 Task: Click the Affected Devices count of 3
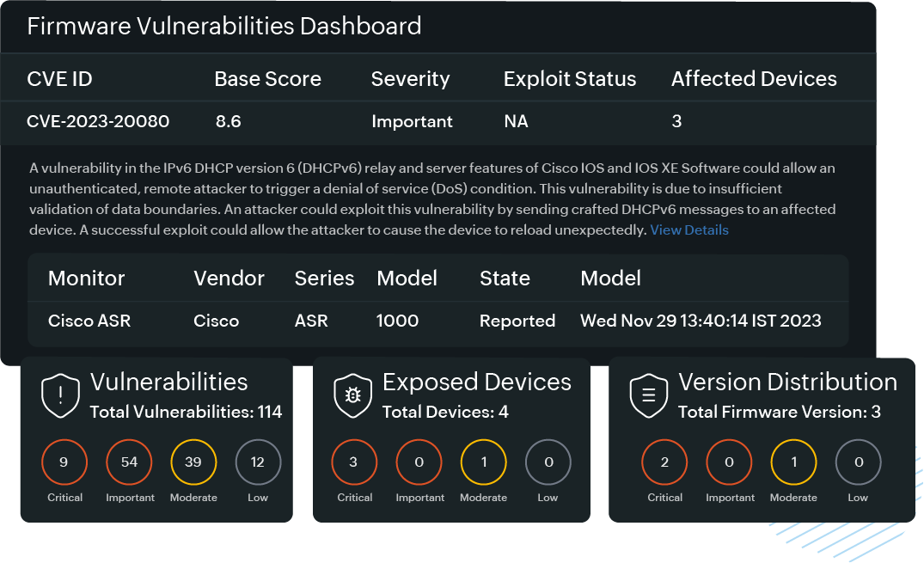[x=676, y=121]
